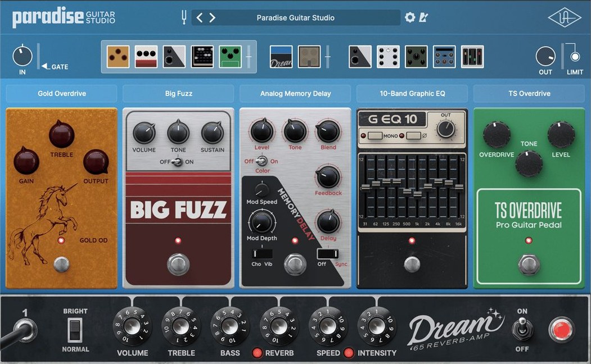Click Memory Delay footswitch
The height and width of the screenshot is (364, 591).
[x=295, y=264]
